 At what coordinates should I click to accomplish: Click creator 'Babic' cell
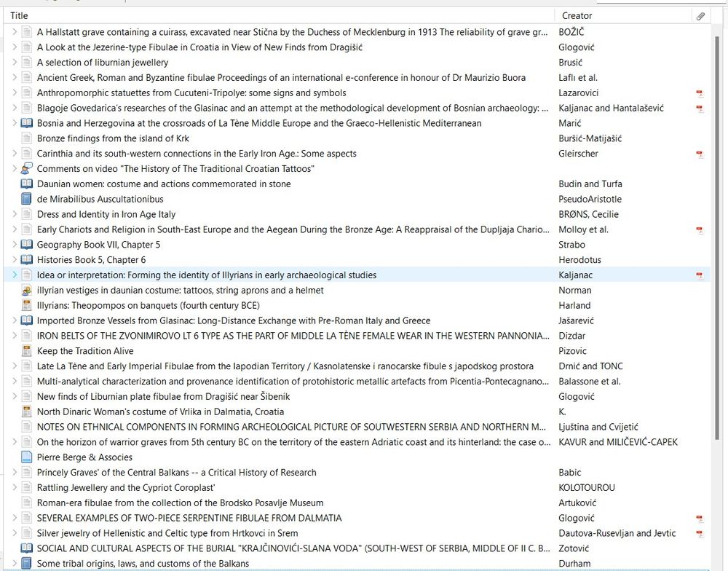coord(570,473)
